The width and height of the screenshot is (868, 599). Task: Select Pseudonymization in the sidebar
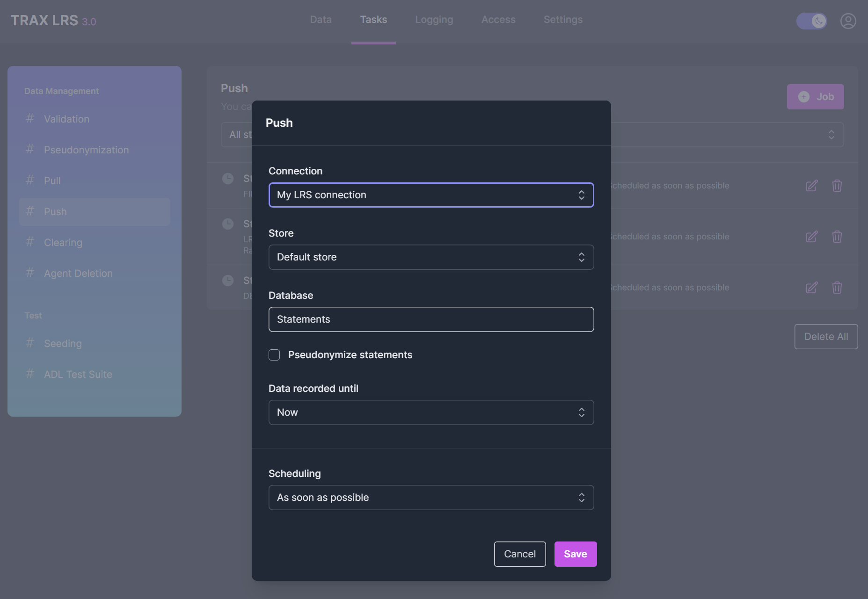tap(86, 150)
